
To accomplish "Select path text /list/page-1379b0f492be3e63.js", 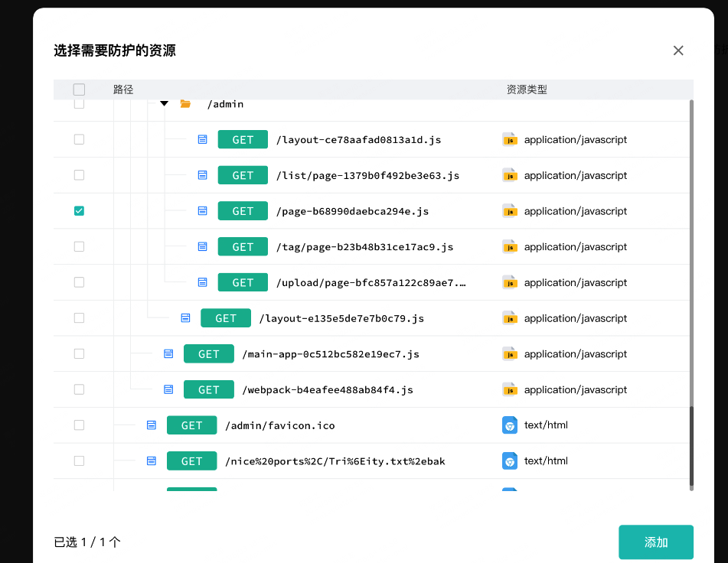I will point(367,175).
